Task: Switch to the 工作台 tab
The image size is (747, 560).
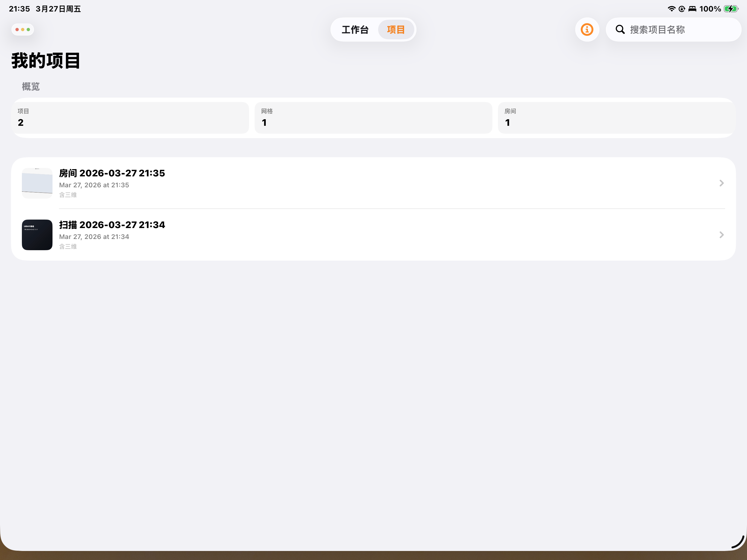Action: 355,30
